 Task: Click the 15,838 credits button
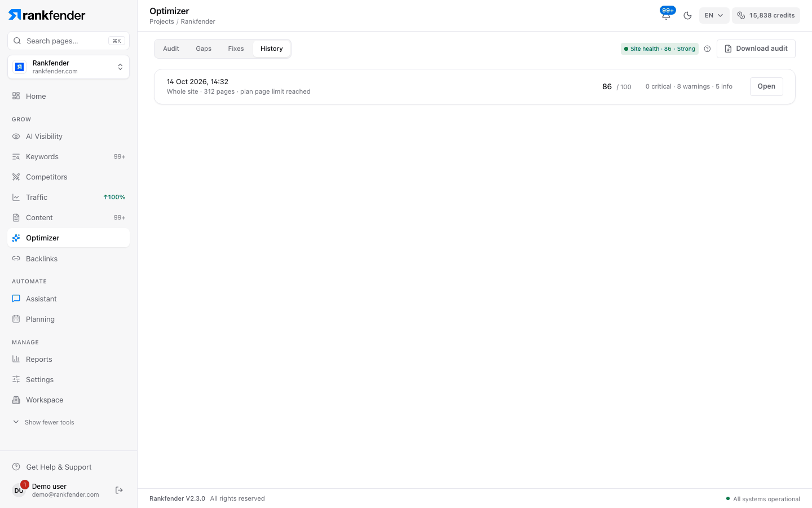[x=766, y=15]
